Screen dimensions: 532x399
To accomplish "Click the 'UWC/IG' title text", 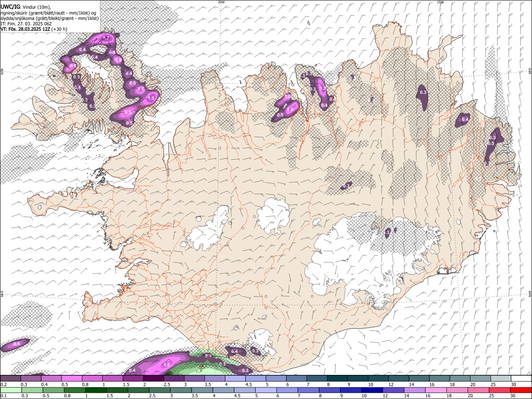I will (10, 7).
